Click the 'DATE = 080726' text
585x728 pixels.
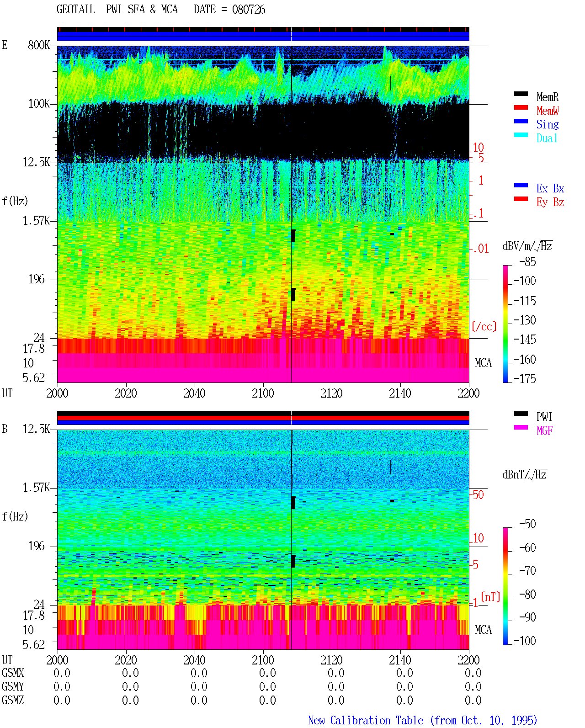[229, 10]
